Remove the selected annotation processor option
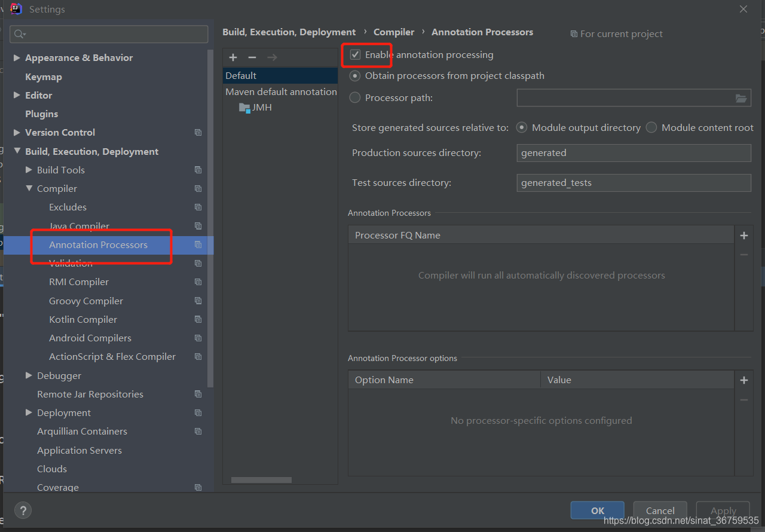Viewport: 765px width, 532px height. (x=744, y=399)
